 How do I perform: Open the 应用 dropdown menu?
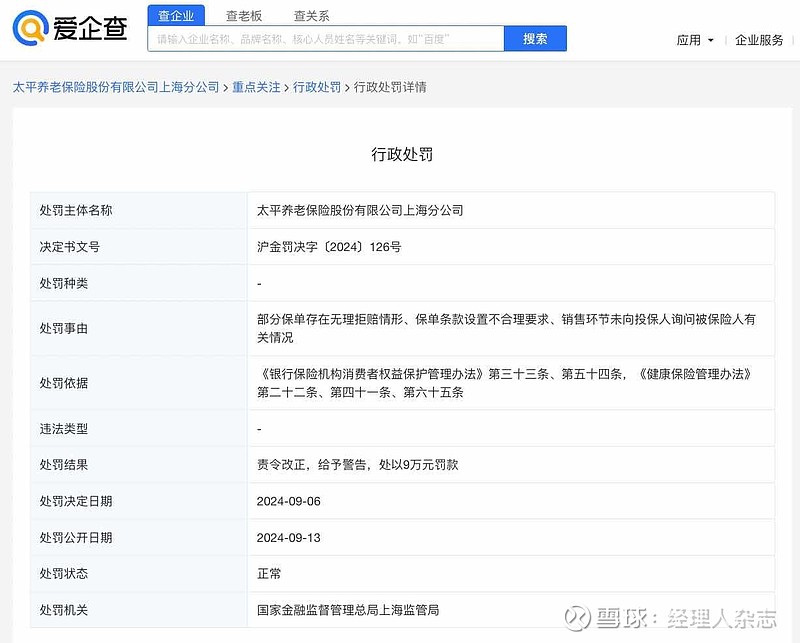tap(695, 40)
